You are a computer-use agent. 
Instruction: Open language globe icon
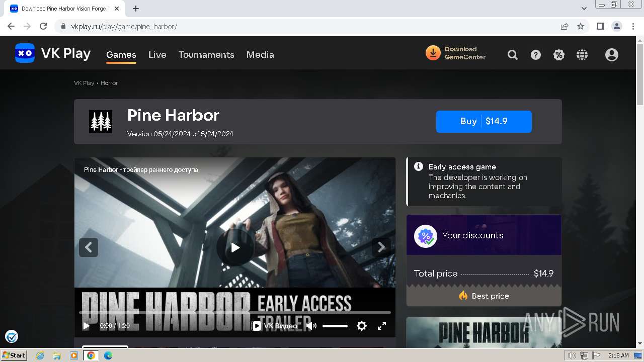coord(582,55)
